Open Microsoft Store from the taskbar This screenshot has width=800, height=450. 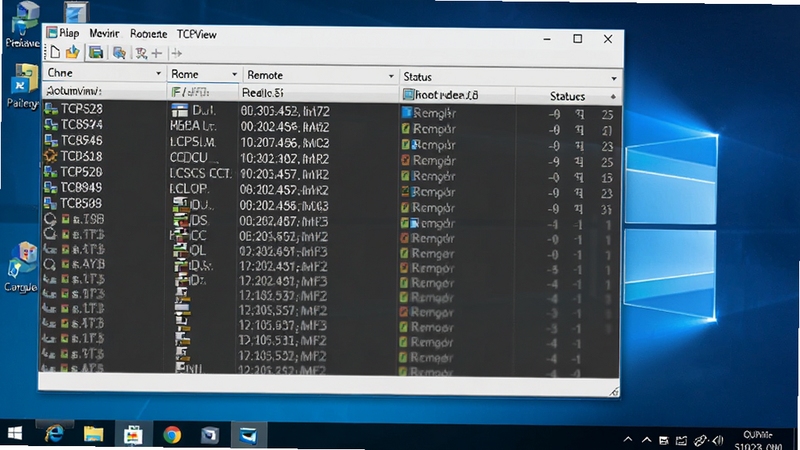pos(133,435)
